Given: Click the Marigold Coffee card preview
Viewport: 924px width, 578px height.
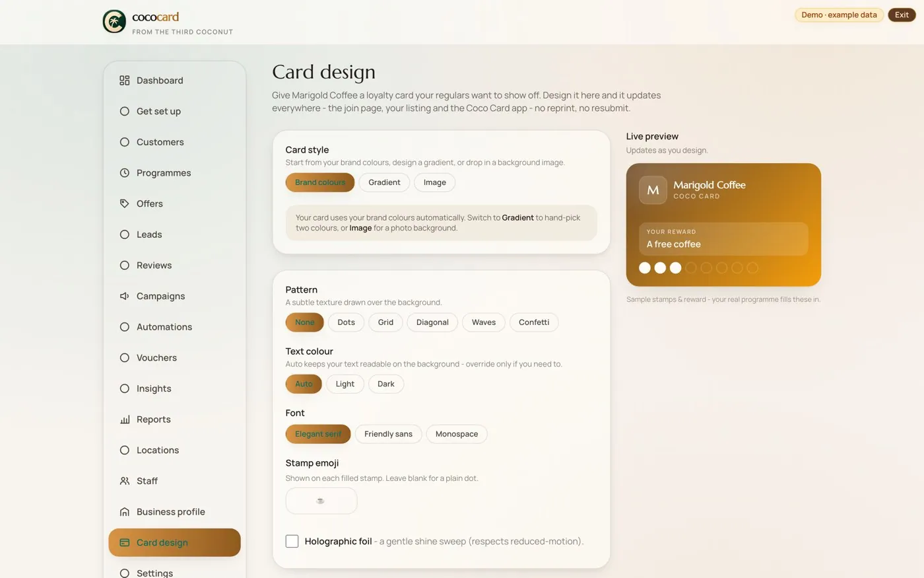Looking at the screenshot, I should click(723, 225).
